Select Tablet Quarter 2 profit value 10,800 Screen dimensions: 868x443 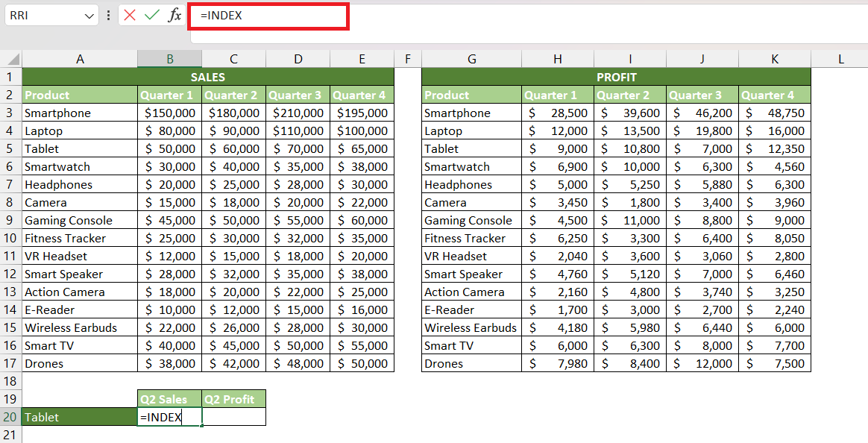(x=630, y=148)
